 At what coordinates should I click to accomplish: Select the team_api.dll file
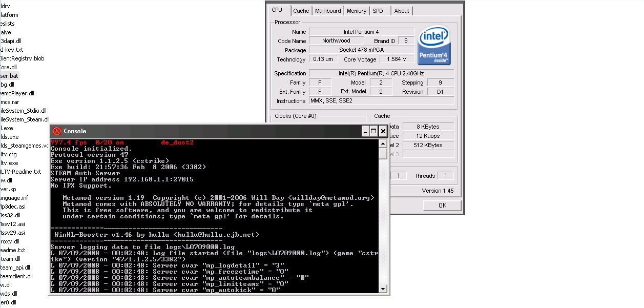(x=15, y=268)
